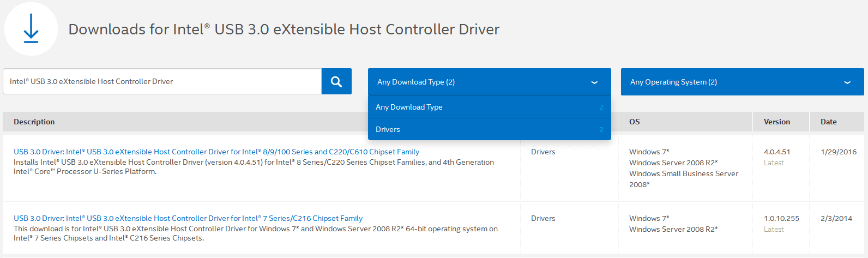
Task: Open the Any Operating System (2) dropdown
Action: pyautogui.click(x=743, y=82)
